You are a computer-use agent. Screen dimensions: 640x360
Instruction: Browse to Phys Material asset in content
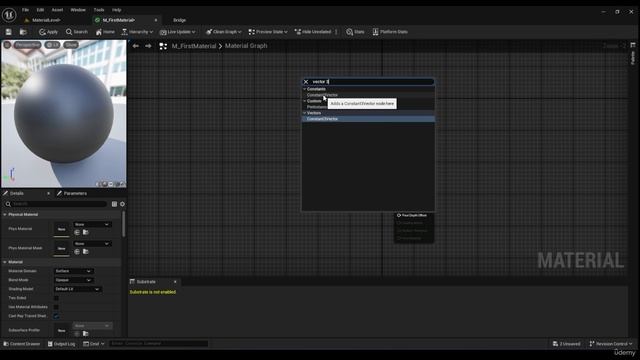pos(86,232)
